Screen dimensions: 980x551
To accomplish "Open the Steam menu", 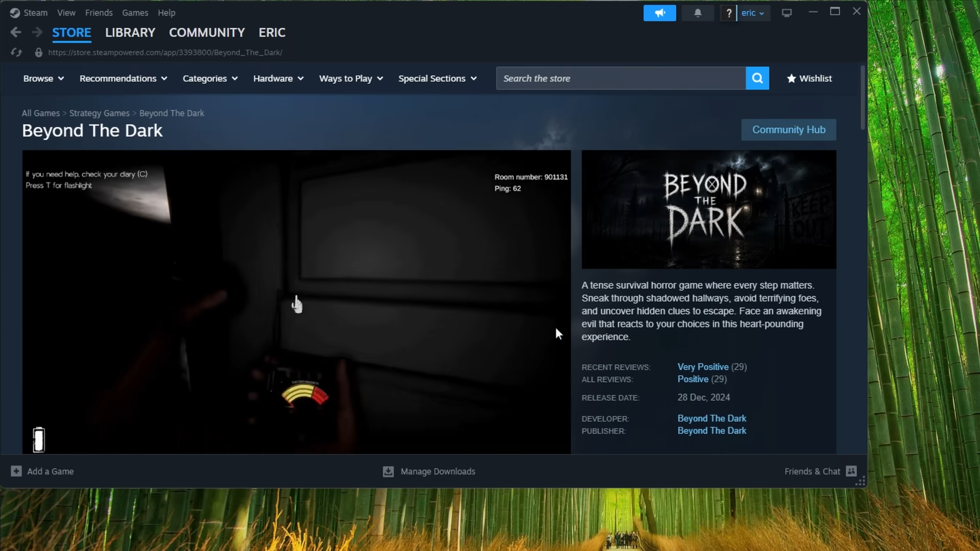I will (x=35, y=13).
